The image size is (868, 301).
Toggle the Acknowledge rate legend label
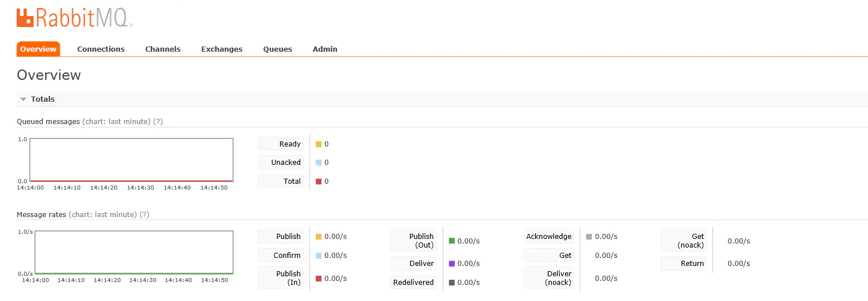tap(549, 236)
